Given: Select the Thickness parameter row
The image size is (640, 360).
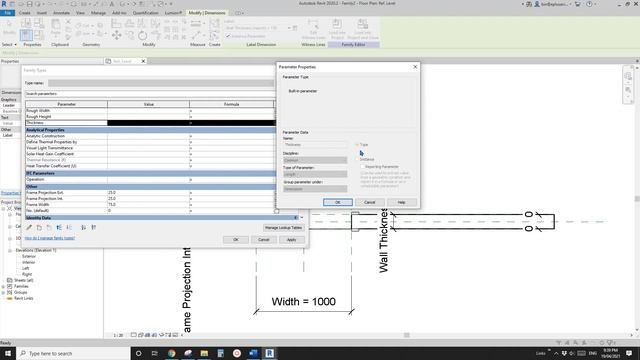Looking at the screenshot, I should coord(150,123).
